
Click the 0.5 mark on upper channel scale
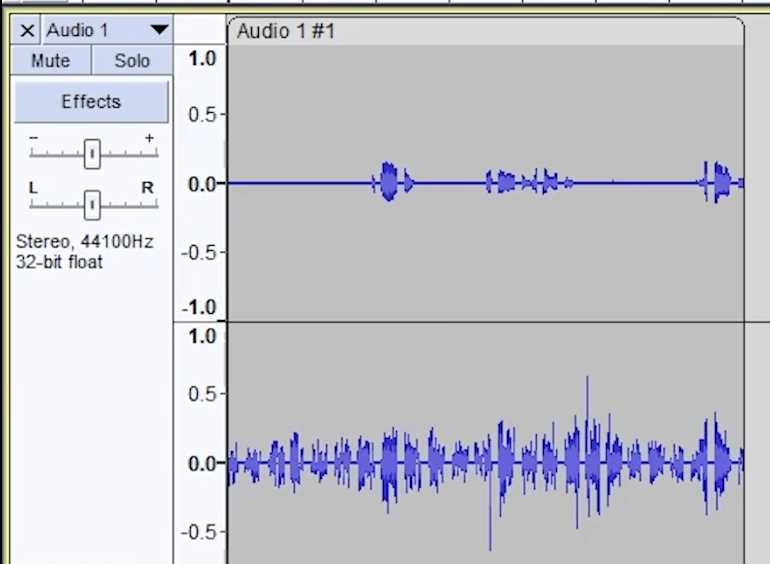[x=203, y=115]
